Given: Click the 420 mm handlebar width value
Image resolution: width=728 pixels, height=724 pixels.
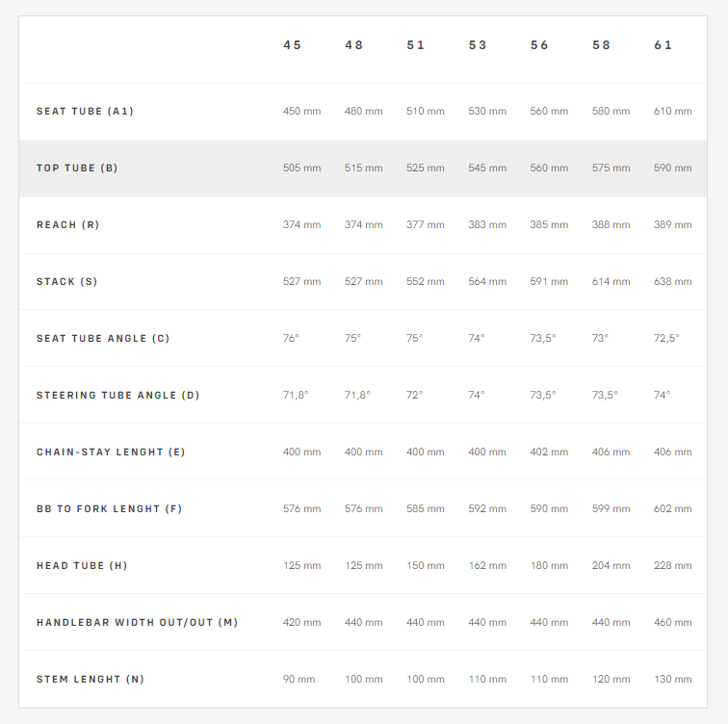Looking at the screenshot, I should (x=301, y=623).
